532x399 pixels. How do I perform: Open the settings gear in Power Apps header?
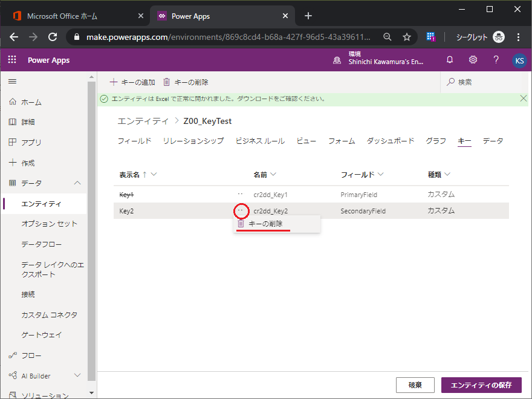(x=473, y=60)
